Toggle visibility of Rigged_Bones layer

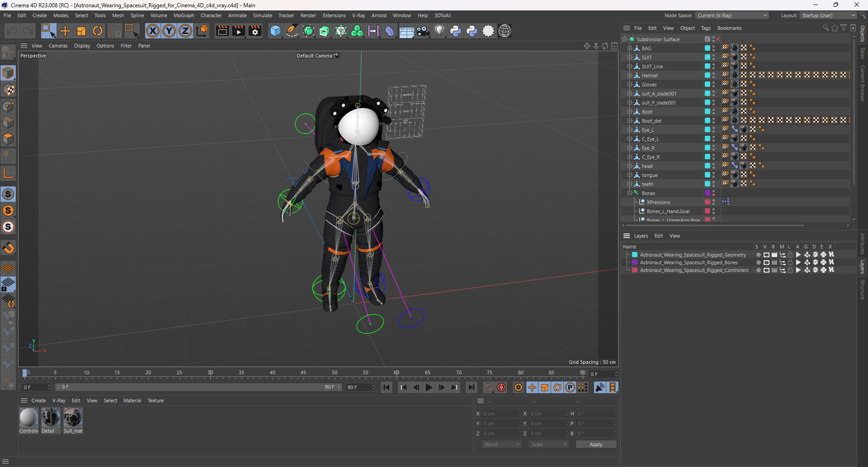(766, 262)
